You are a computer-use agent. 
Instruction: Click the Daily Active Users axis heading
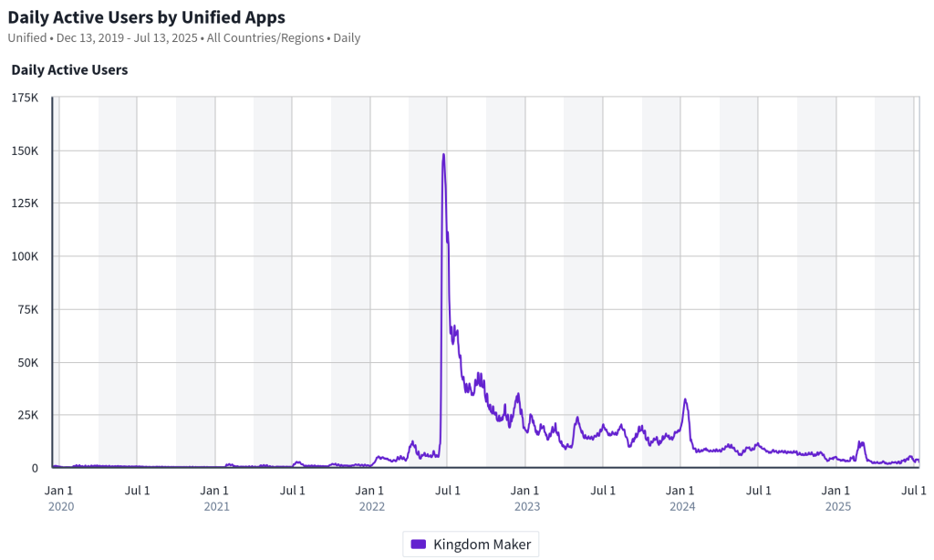[69, 69]
